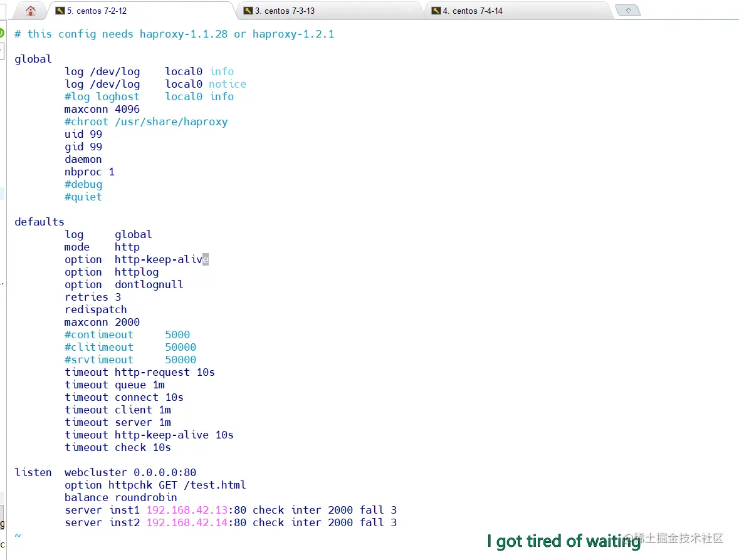Click the header comment about haproxy-1.1.28
The width and height of the screenshot is (739, 560).
tap(174, 34)
